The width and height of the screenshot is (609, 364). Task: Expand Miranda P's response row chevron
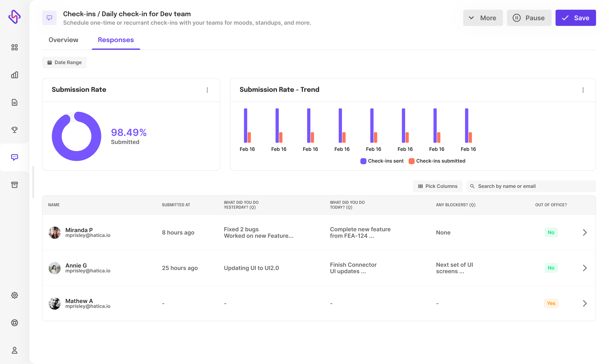584,232
